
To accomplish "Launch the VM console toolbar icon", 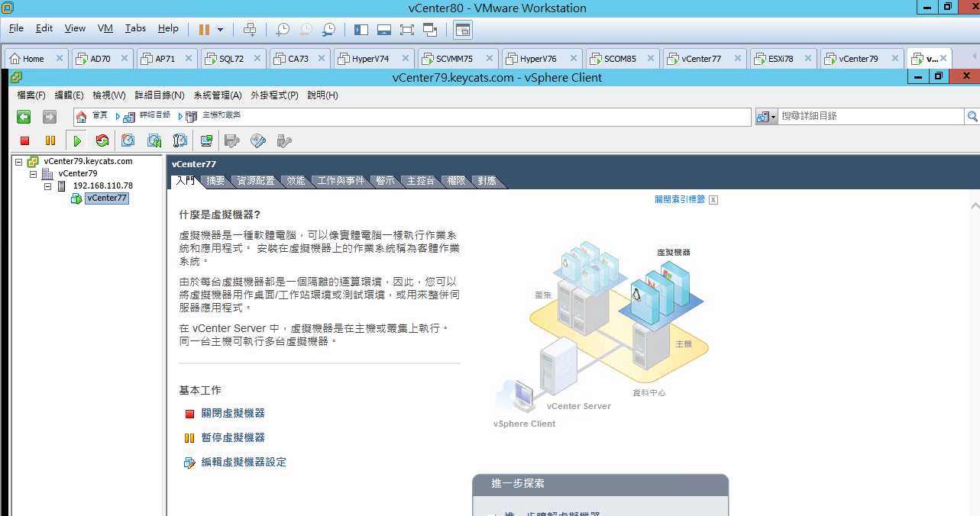I will coord(206,140).
